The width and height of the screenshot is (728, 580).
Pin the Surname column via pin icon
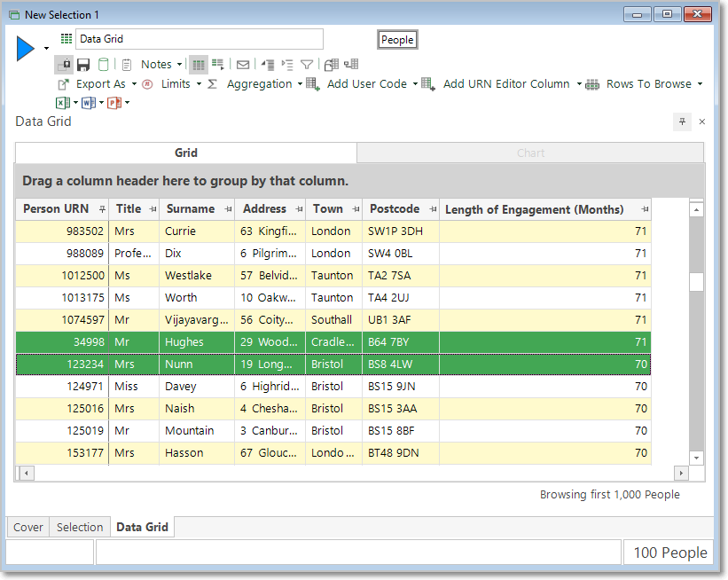(x=228, y=209)
